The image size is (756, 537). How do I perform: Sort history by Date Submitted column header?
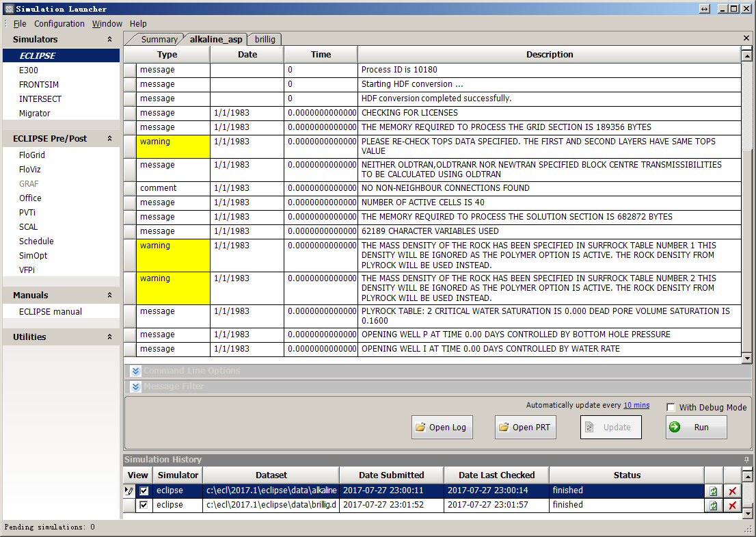tap(392, 475)
